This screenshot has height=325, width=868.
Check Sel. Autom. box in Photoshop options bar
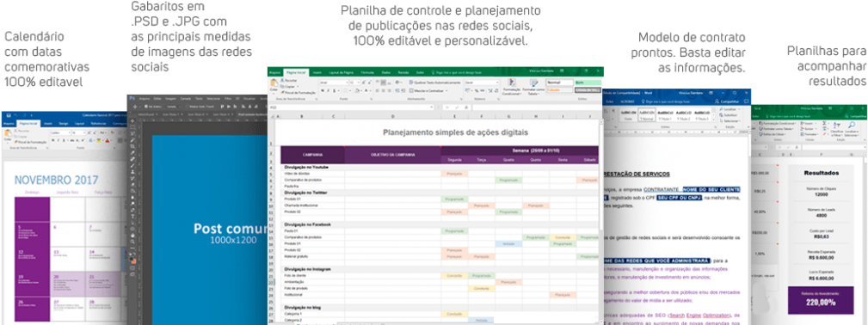click(x=145, y=107)
